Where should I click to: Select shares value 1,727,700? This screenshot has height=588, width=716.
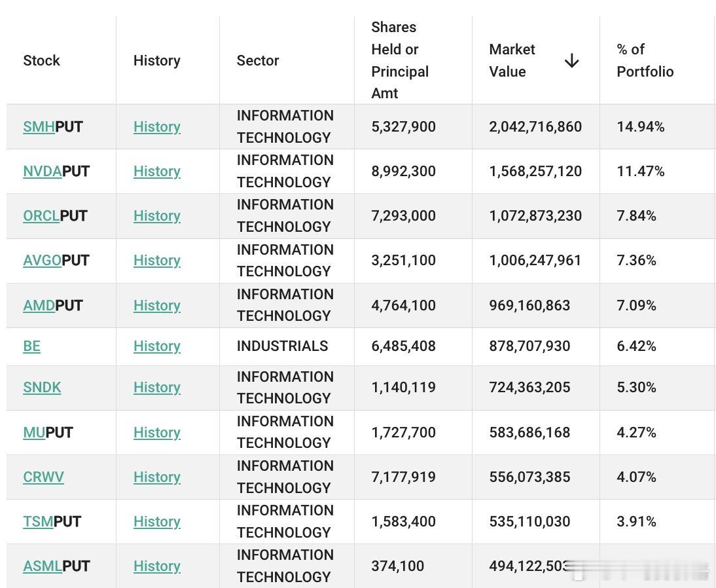(x=404, y=432)
